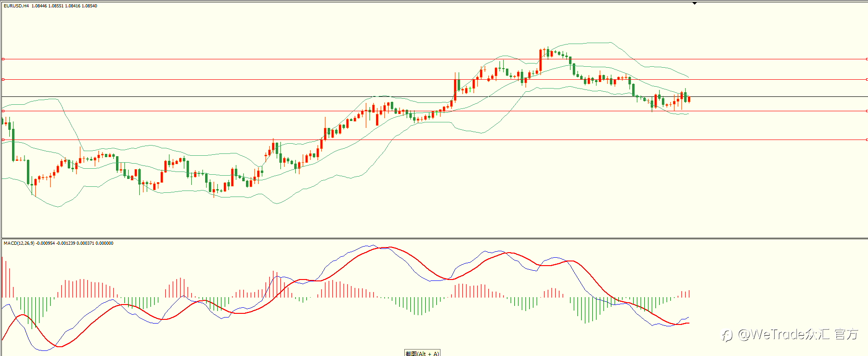Click the EURUSD,H4 chart title text

pos(16,6)
